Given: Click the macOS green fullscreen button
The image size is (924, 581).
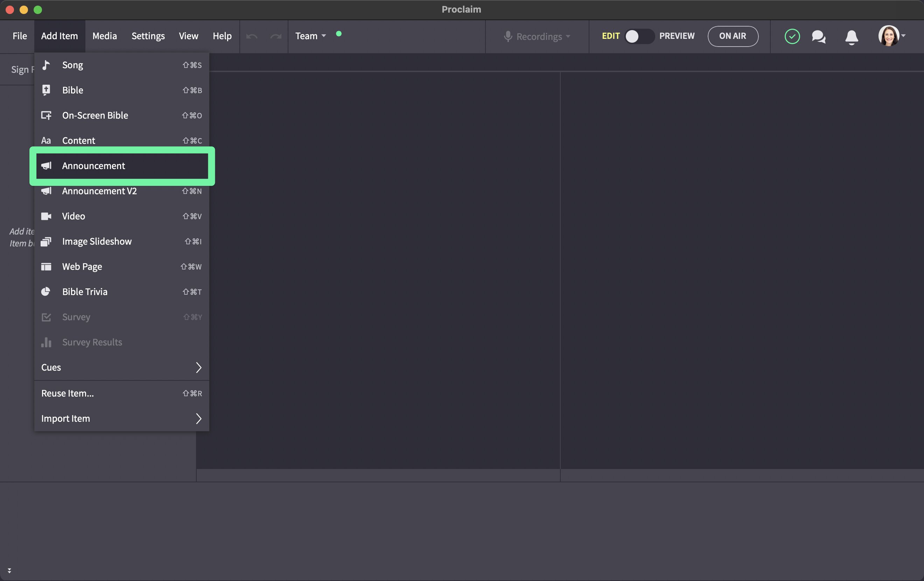Looking at the screenshot, I should pyautogui.click(x=37, y=9).
